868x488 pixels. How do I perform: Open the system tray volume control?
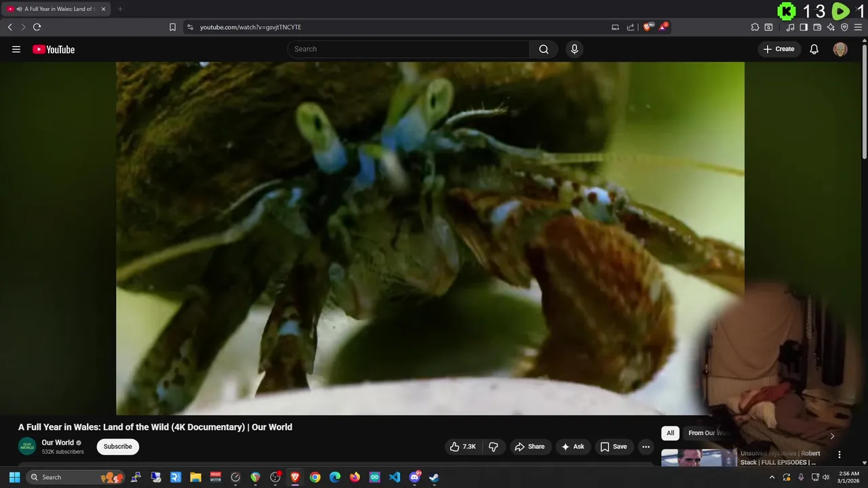(x=825, y=477)
